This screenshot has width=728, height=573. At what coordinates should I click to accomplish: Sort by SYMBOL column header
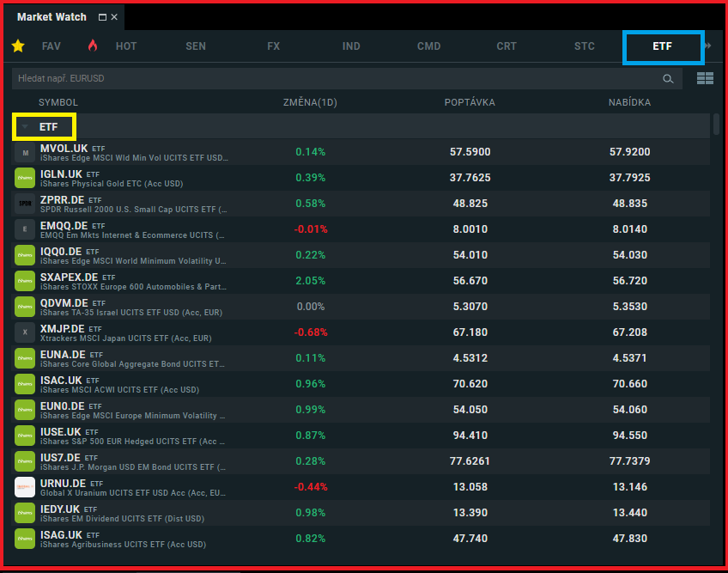pyautogui.click(x=58, y=102)
